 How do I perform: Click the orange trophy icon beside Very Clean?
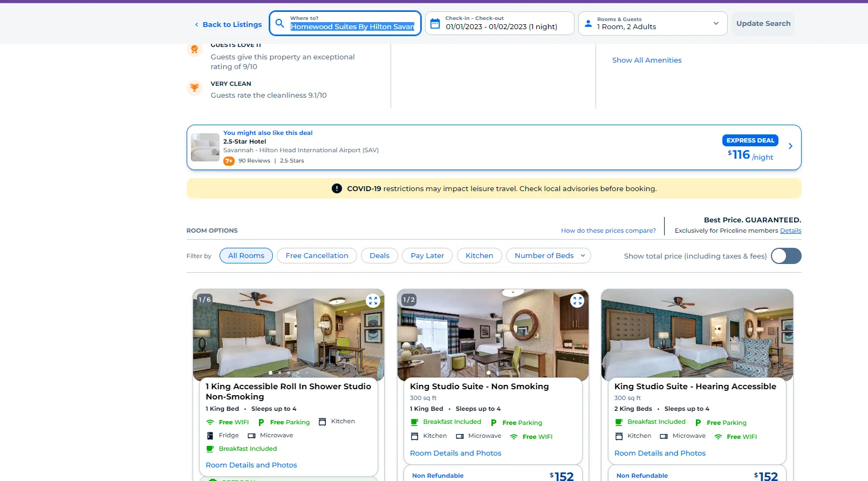194,87
